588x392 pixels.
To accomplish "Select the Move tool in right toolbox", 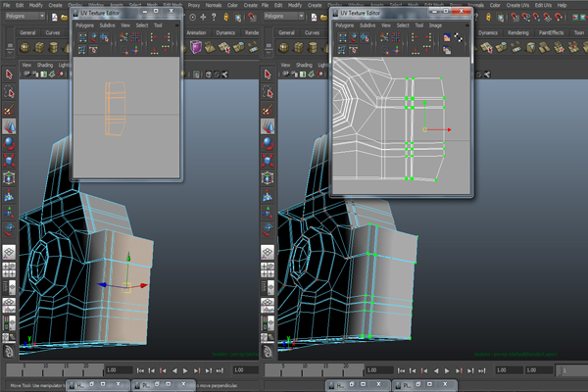I will (268, 126).
